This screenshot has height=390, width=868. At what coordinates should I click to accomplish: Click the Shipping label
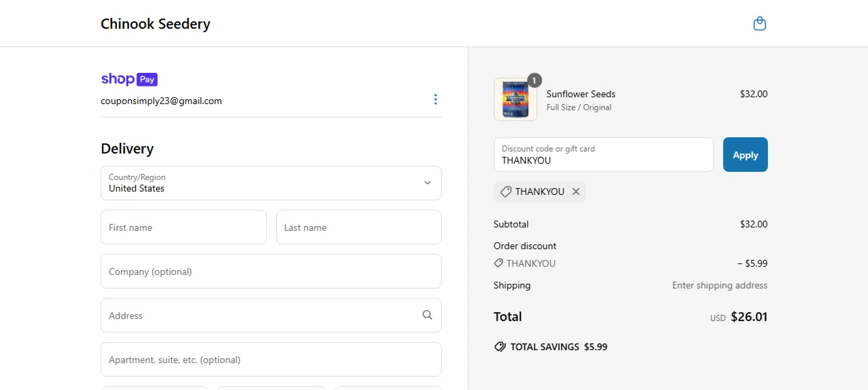pos(512,285)
